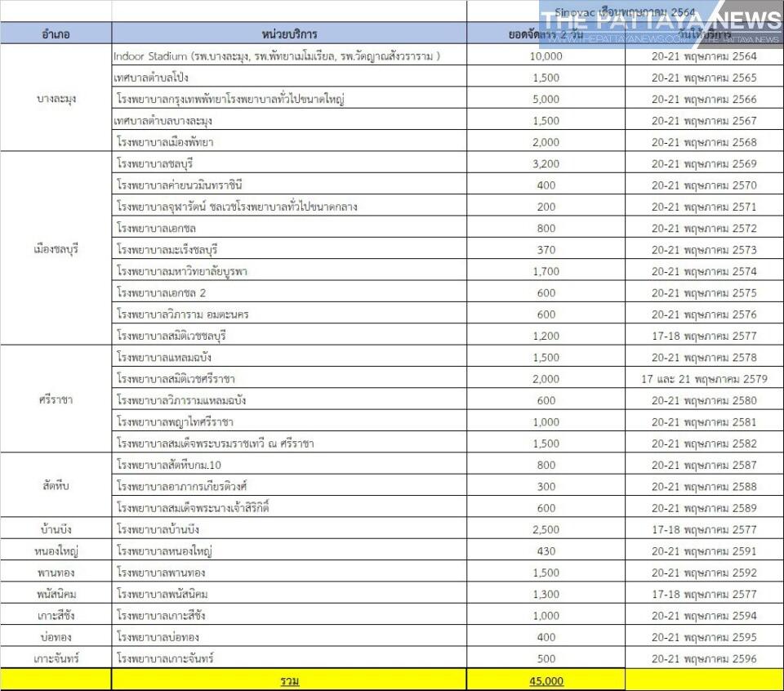This screenshot has height=691, width=784.
Task: Select the 45,000 total allocation cell
Action: (546, 680)
